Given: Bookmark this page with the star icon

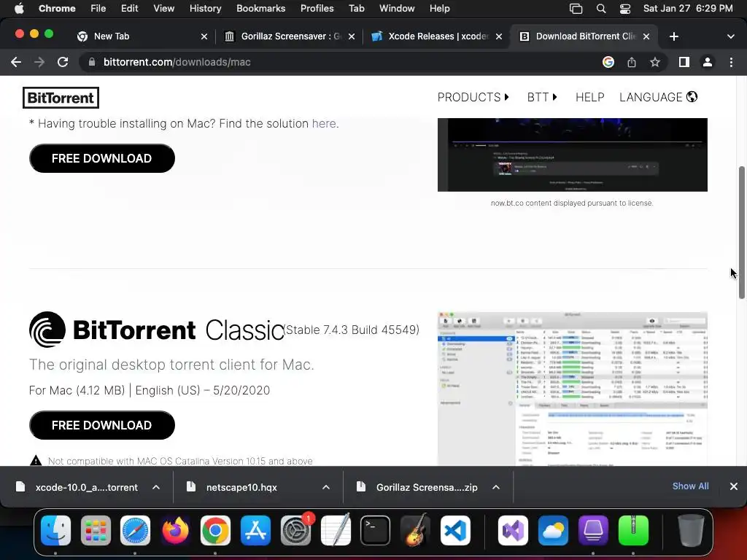Looking at the screenshot, I should 655,62.
